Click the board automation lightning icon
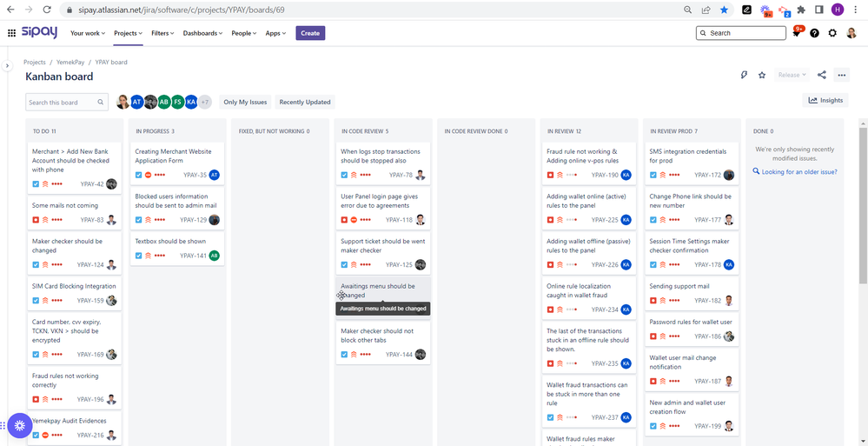Image resolution: width=868 pixels, height=446 pixels. pyautogui.click(x=744, y=75)
